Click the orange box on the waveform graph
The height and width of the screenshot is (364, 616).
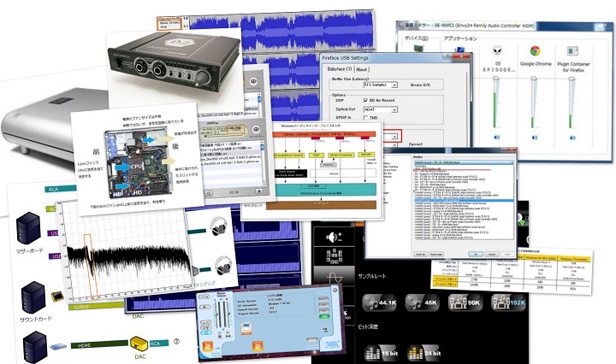[91, 267]
